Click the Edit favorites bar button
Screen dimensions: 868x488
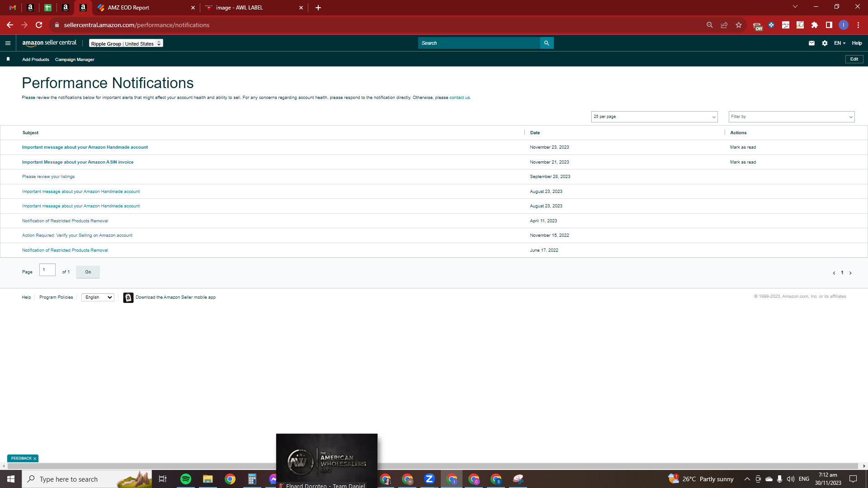pyautogui.click(x=854, y=59)
